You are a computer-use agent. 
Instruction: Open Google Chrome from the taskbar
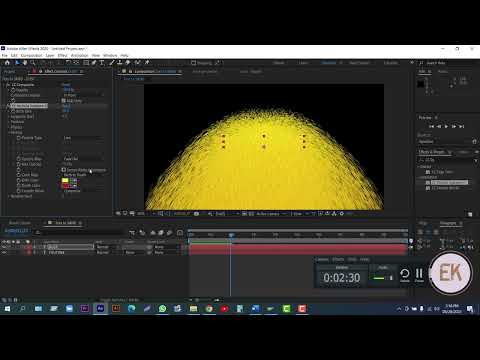point(209,309)
